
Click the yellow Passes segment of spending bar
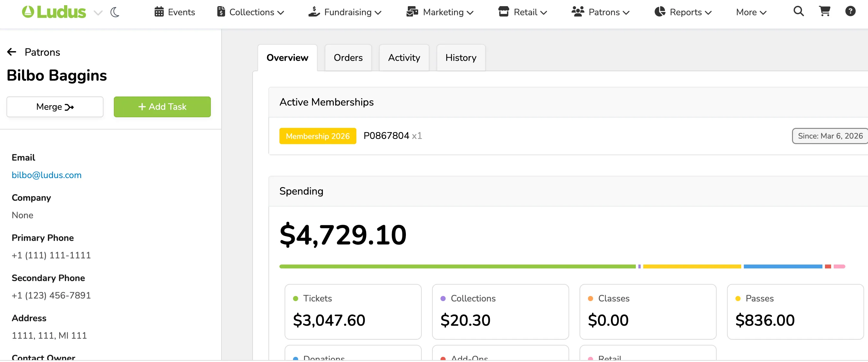coord(692,266)
